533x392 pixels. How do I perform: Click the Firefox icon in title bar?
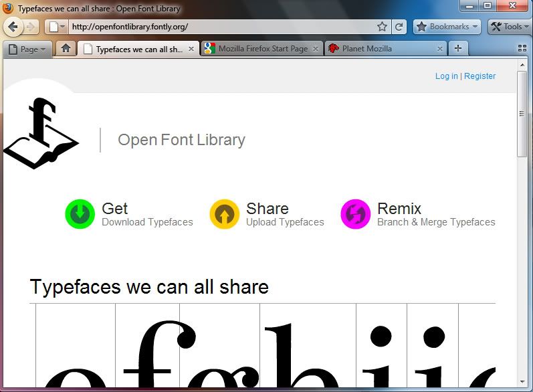(8, 8)
